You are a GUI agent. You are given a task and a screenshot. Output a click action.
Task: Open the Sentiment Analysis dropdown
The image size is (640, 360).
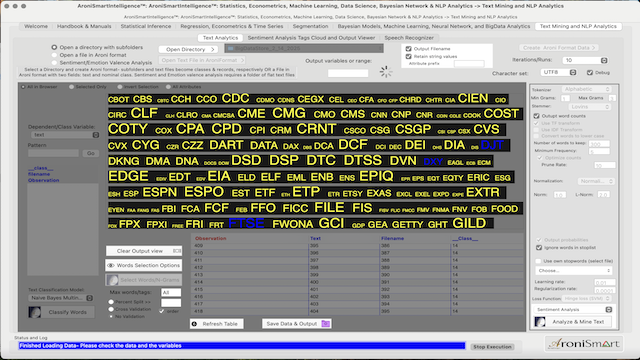pyautogui.click(x=574, y=309)
